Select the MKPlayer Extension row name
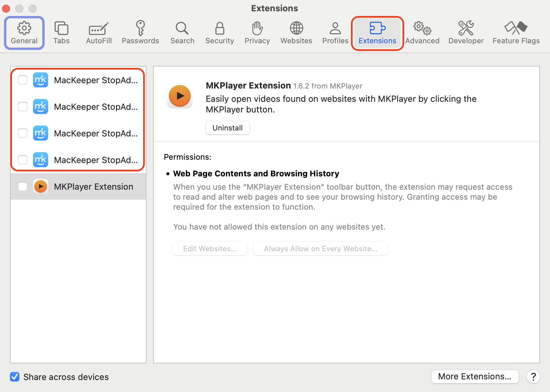The image size is (550, 392). pyautogui.click(x=94, y=187)
